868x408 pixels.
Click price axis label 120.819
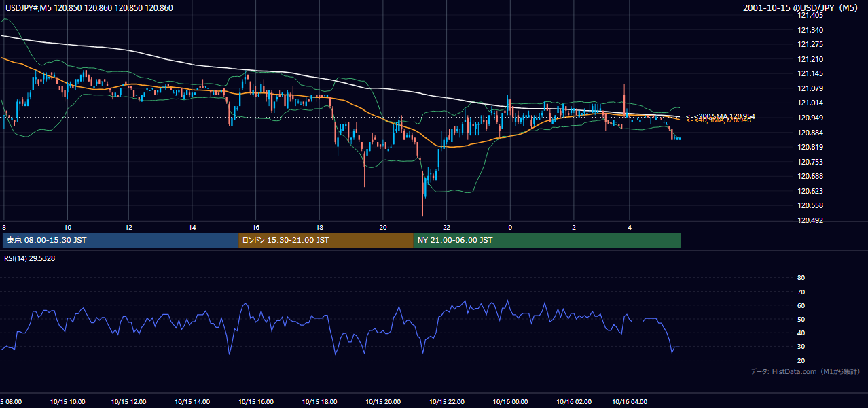810,147
